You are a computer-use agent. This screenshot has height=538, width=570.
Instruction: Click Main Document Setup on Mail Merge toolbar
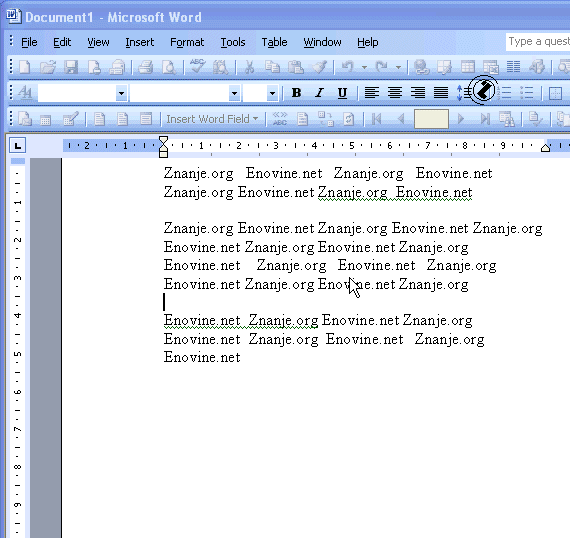pyautogui.click(x=25, y=119)
